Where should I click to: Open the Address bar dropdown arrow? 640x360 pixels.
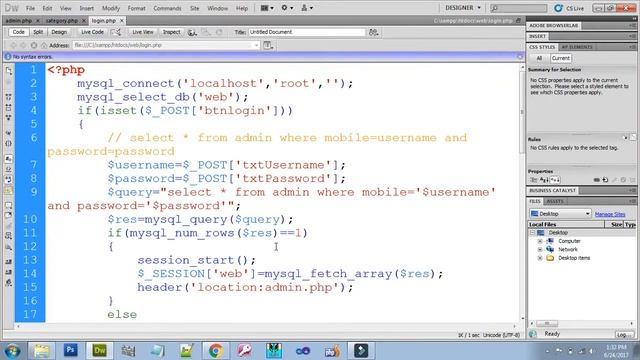point(256,45)
